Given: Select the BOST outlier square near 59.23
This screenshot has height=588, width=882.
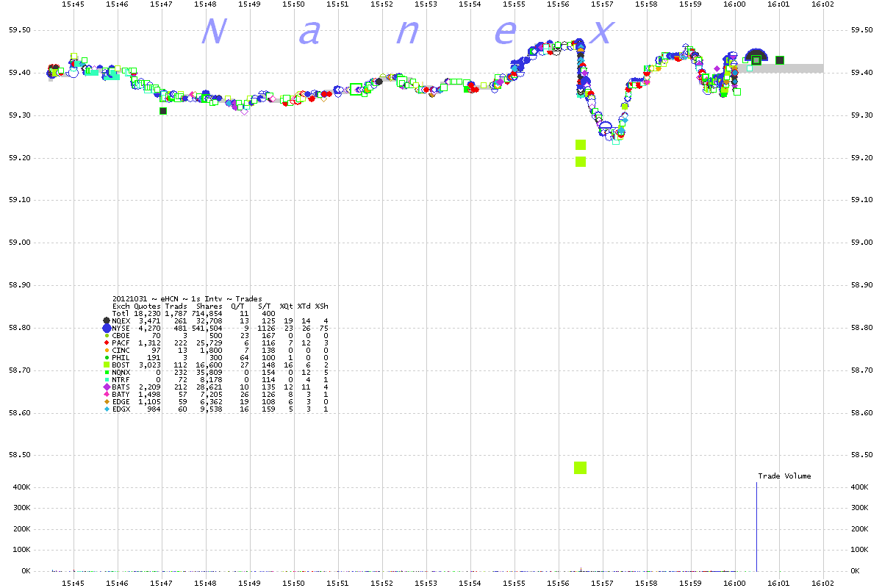Looking at the screenshot, I should [x=581, y=145].
